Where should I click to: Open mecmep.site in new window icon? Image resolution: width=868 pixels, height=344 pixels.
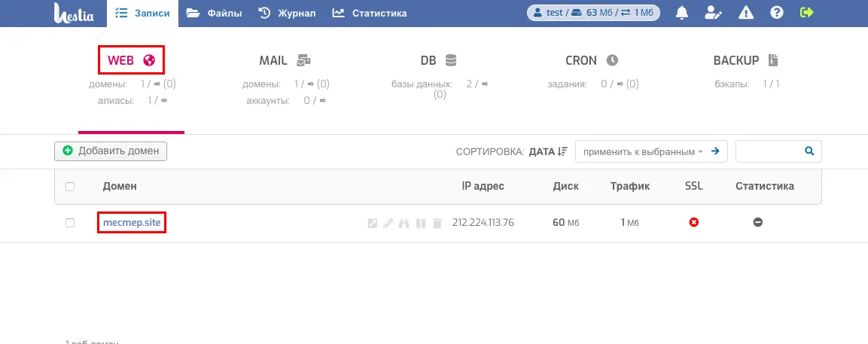[373, 224]
